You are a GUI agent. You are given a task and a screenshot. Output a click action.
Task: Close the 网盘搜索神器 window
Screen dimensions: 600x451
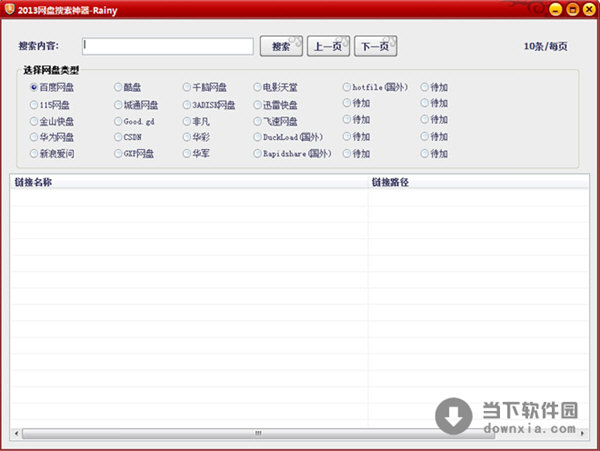[x=589, y=9]
